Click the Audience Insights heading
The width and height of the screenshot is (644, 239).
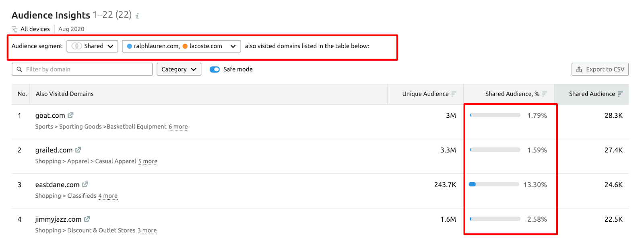(51, 15)
